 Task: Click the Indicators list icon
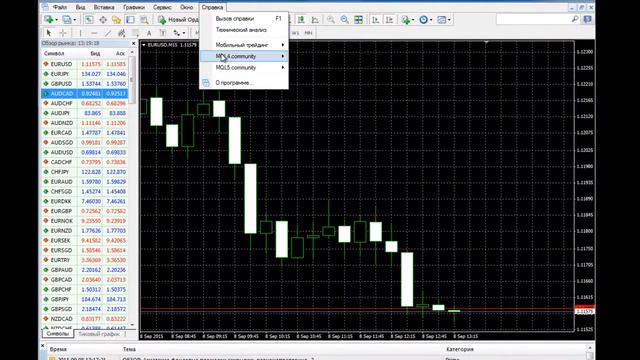tap(405, 20)
